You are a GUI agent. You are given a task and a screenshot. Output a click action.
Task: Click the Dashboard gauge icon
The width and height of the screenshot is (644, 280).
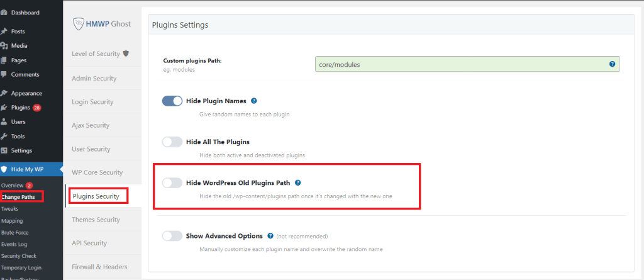pos(4,13)
